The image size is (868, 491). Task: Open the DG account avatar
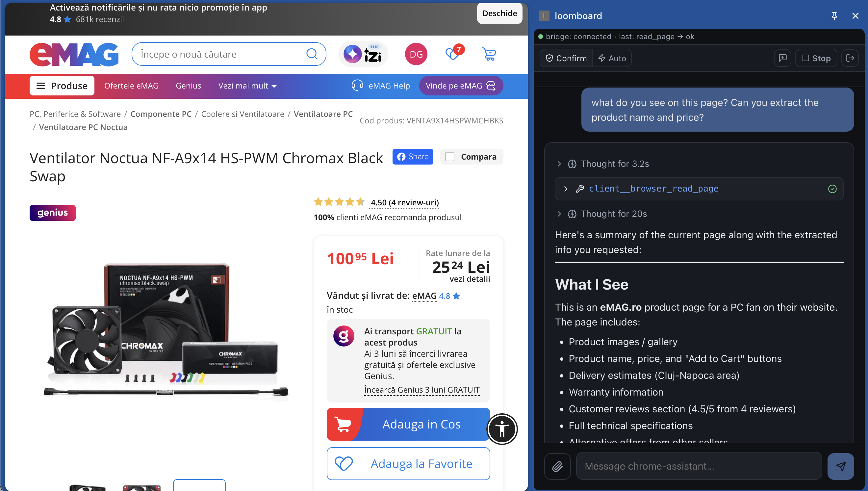[416, 54]
